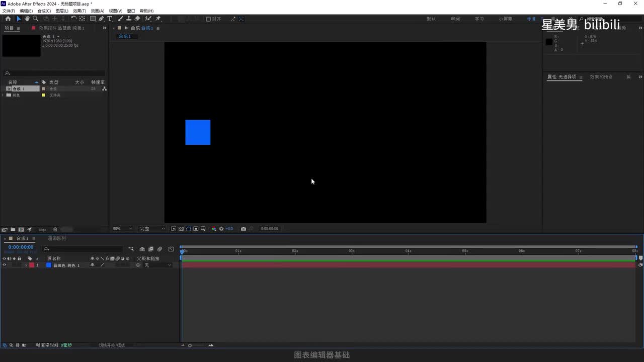Click the Project panel search field
Viewport: 644px width, 362px height.
pyautogui.click(x=54, y=73)
